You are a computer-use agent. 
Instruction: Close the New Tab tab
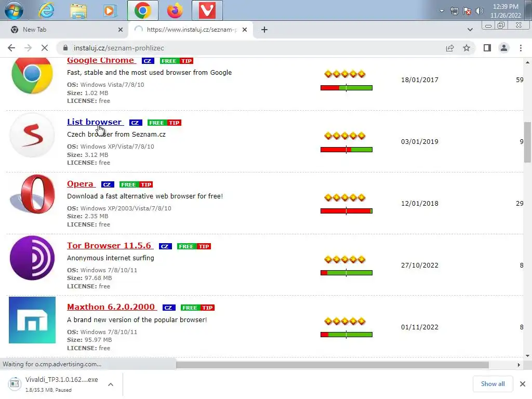121,30
